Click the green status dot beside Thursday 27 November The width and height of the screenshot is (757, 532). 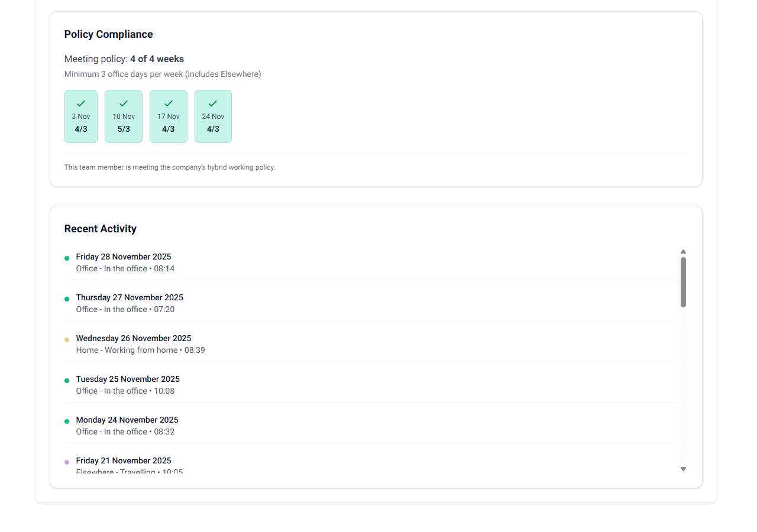[67, 299]
